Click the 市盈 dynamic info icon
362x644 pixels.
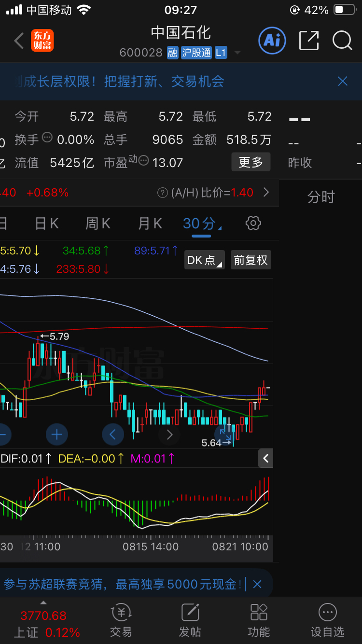(x=144, y=160)
